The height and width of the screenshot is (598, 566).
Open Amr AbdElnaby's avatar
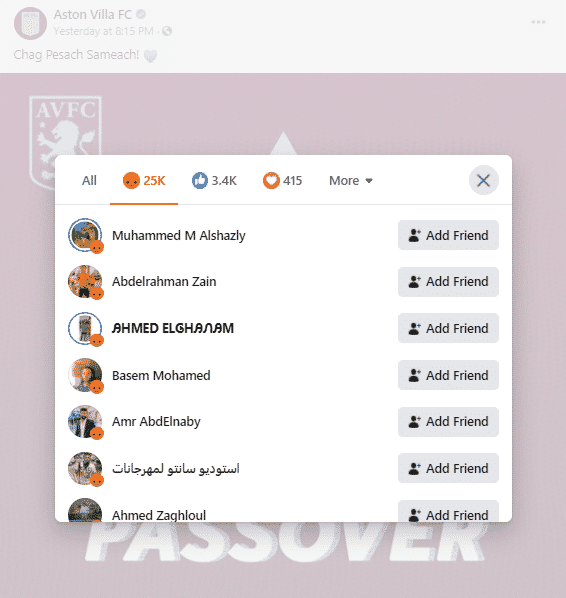click(85, 422)
